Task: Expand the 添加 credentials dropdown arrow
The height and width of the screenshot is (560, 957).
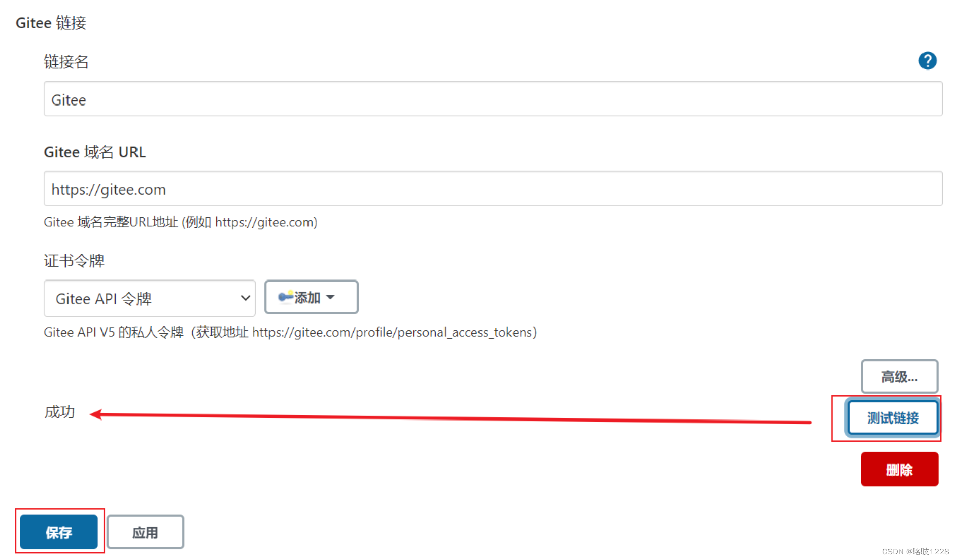Action: tap(330, 297)
